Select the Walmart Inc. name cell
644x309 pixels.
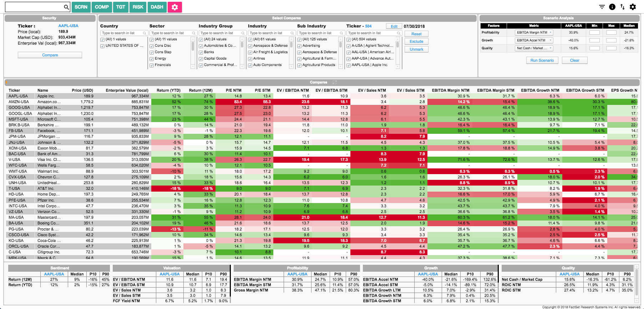click(x=49, y=171)
